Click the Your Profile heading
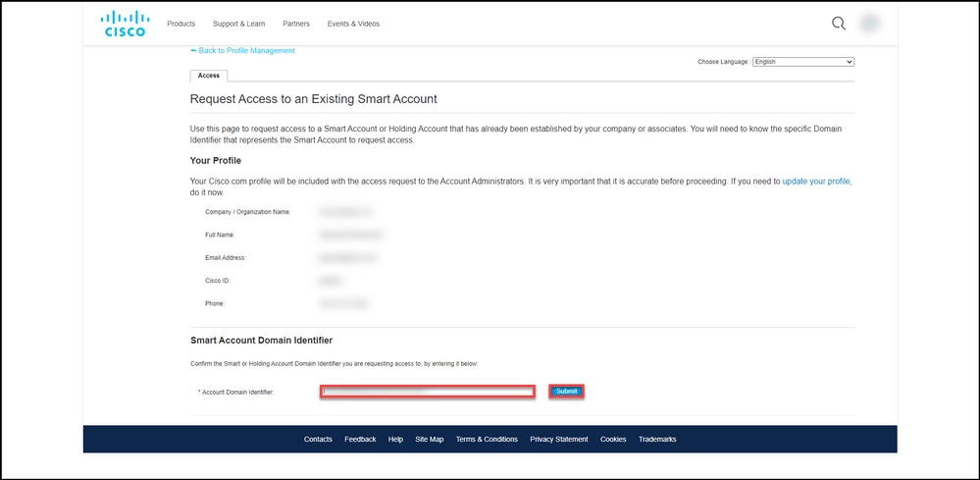 [x=216, y=161]
